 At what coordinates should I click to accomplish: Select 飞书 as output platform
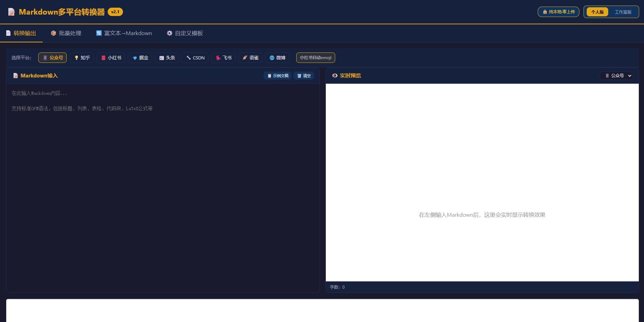(223, 58)
